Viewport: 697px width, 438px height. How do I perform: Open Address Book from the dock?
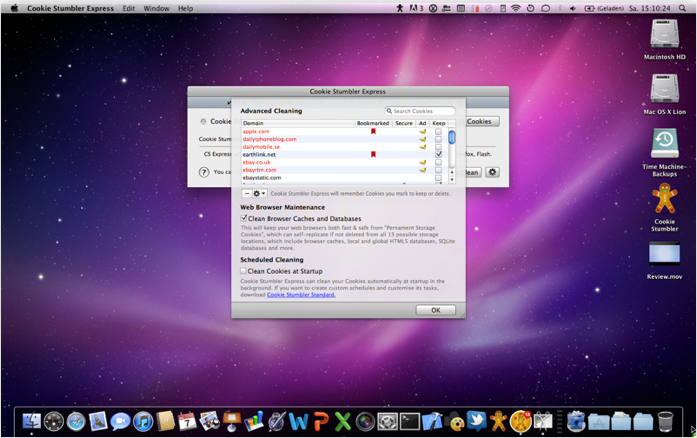165,421
